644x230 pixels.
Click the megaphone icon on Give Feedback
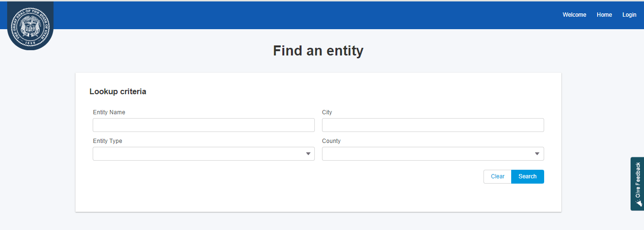pyautogui.click(x=638, y=203)
